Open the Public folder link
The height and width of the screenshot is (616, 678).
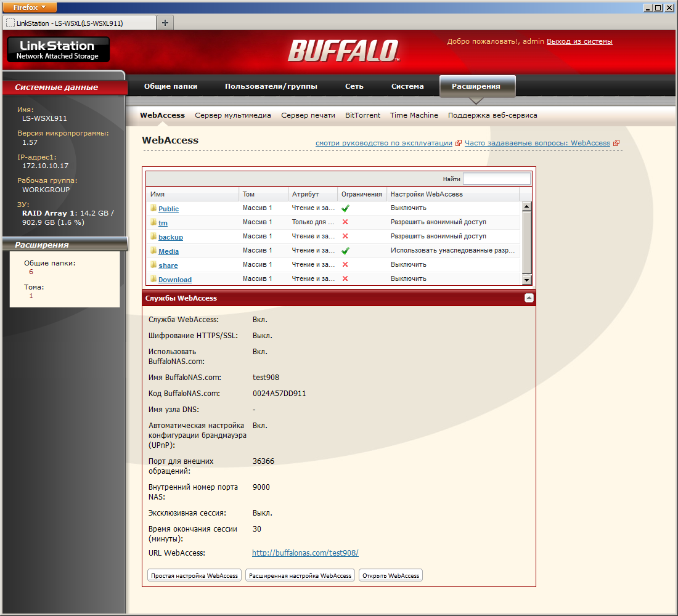[168, 209]
